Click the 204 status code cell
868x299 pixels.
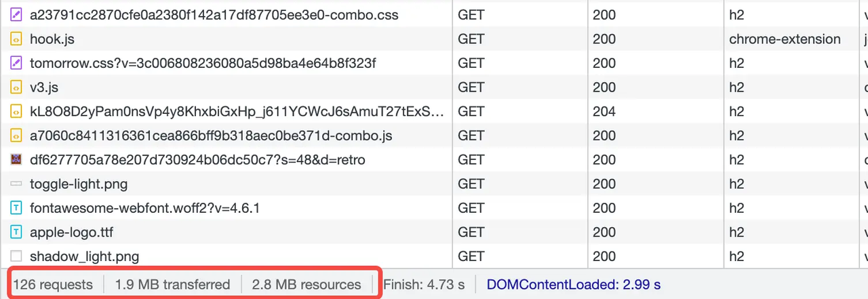pos(655,111)
